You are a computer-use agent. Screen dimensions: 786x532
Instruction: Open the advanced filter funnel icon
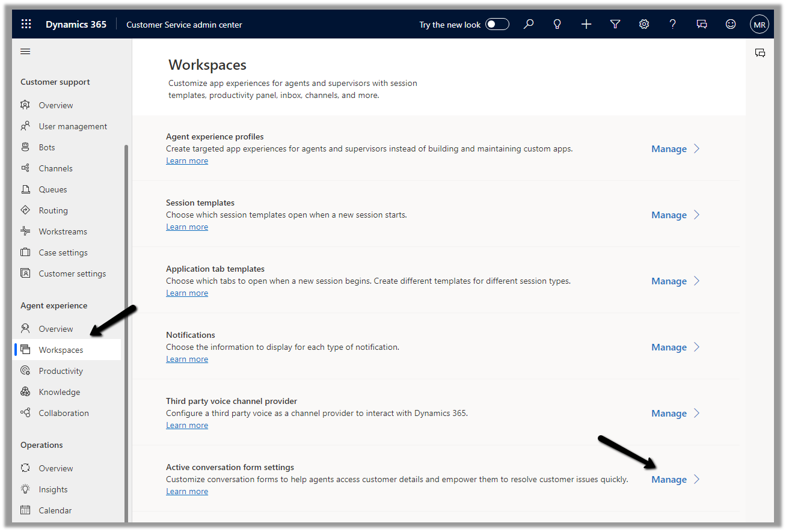[x=615, y=24]
